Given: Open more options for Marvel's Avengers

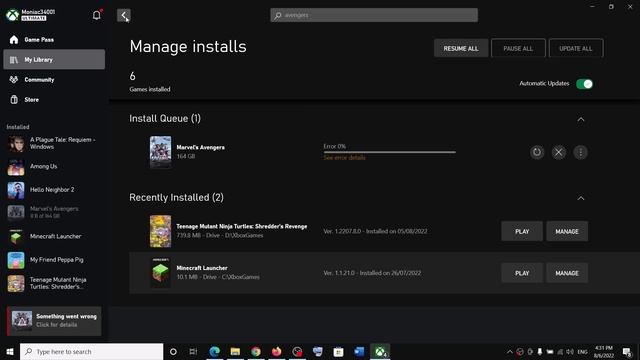Looking at the screenshot, I should tap(580, 152).
